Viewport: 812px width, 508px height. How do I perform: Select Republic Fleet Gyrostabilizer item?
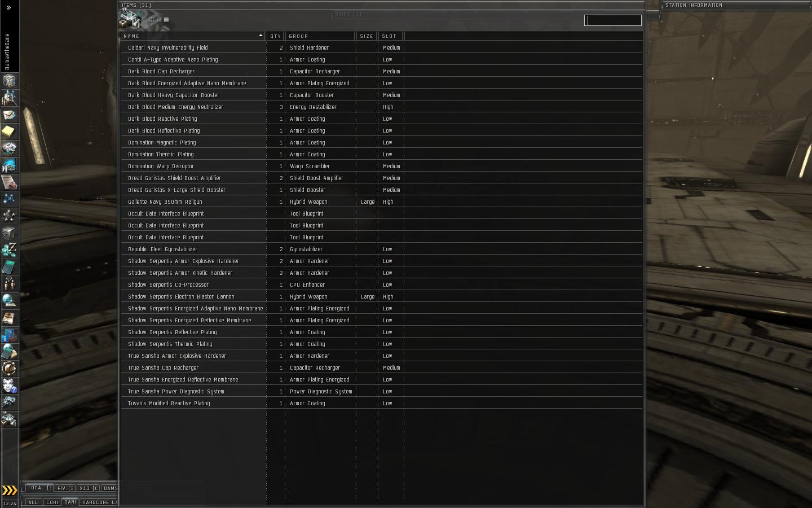click(381, 249)
